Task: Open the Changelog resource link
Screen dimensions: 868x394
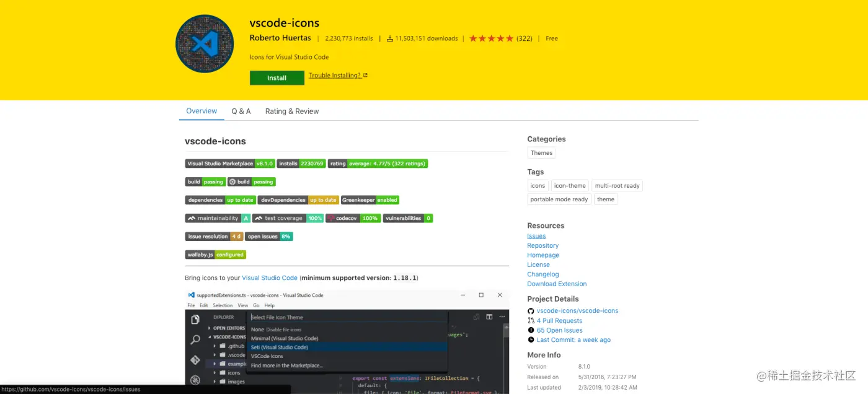Action: pyautogui.click(x=543, y=274)
